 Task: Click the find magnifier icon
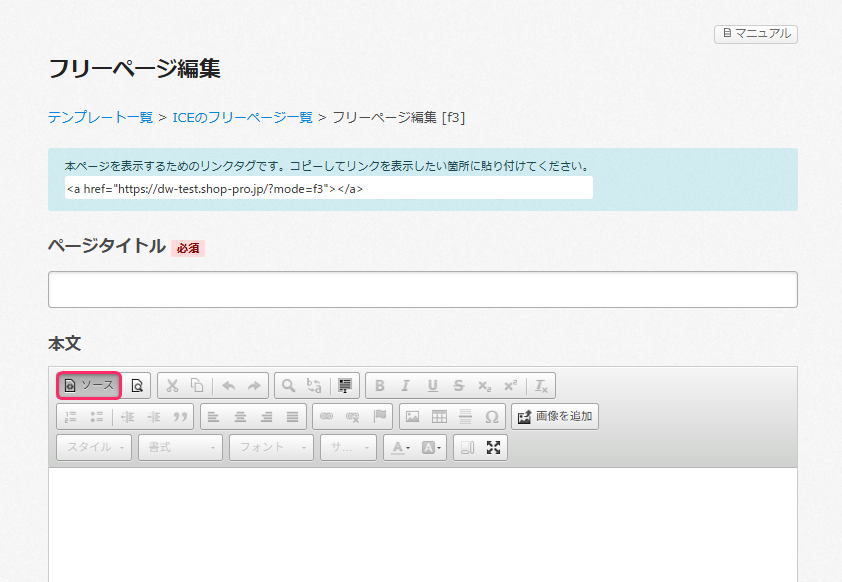288,385
